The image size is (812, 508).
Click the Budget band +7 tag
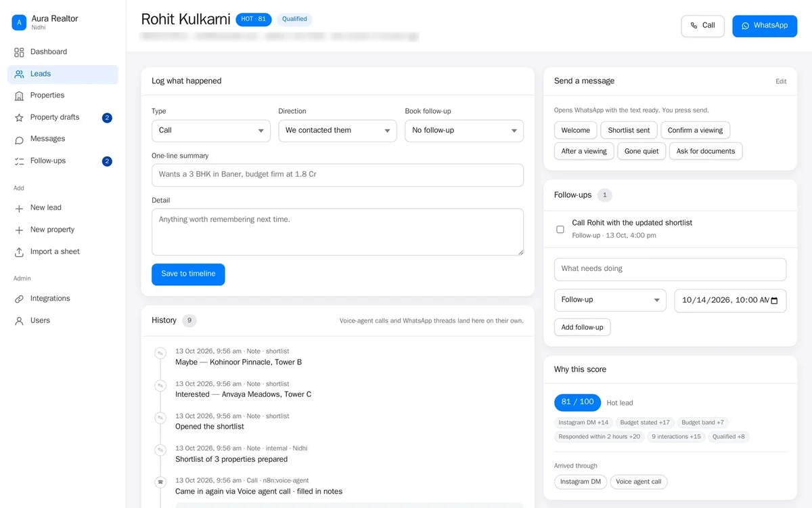tap(702, 423)
